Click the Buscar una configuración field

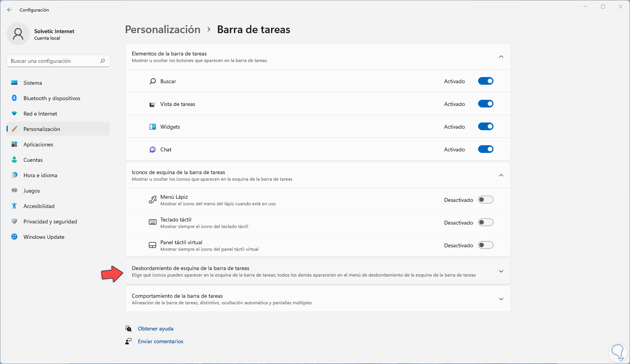pos(54,61)
